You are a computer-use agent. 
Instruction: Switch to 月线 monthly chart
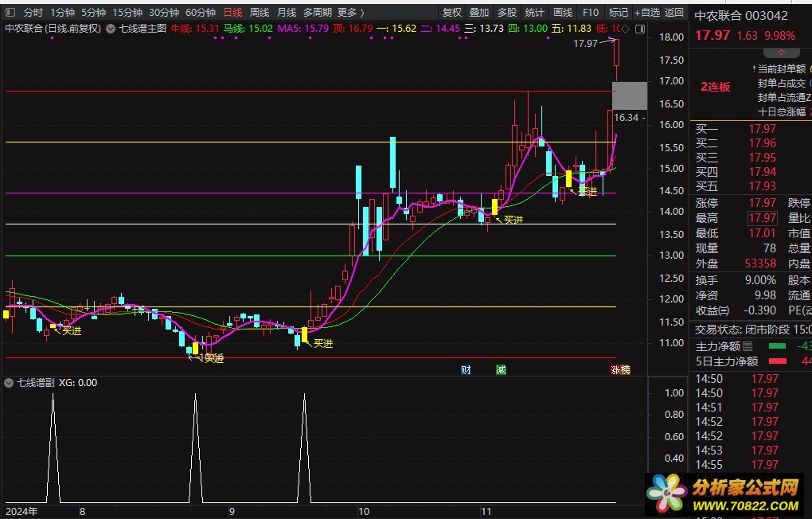[x=287, y=13]
